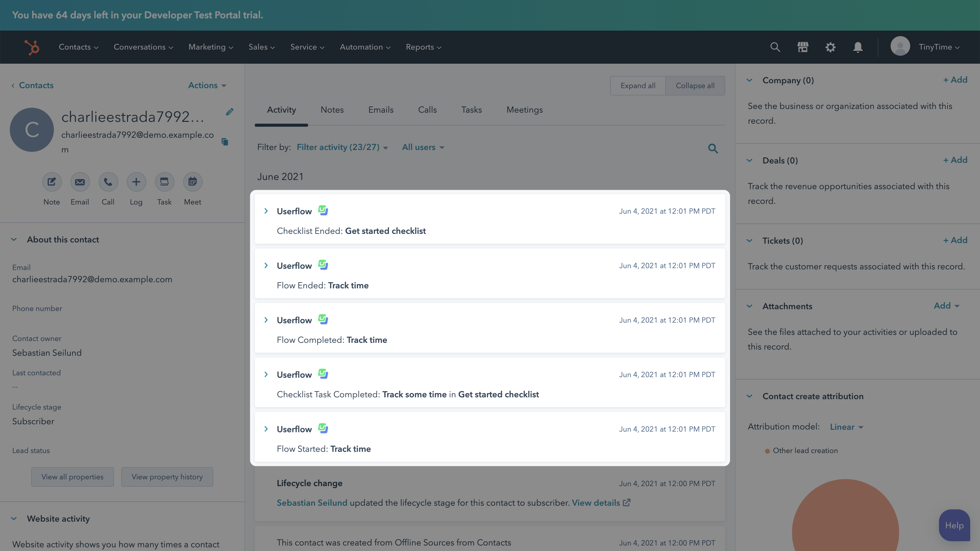980x551 pixels.
Task: Collapse the About this contact section
Action: tap(14, 239)
